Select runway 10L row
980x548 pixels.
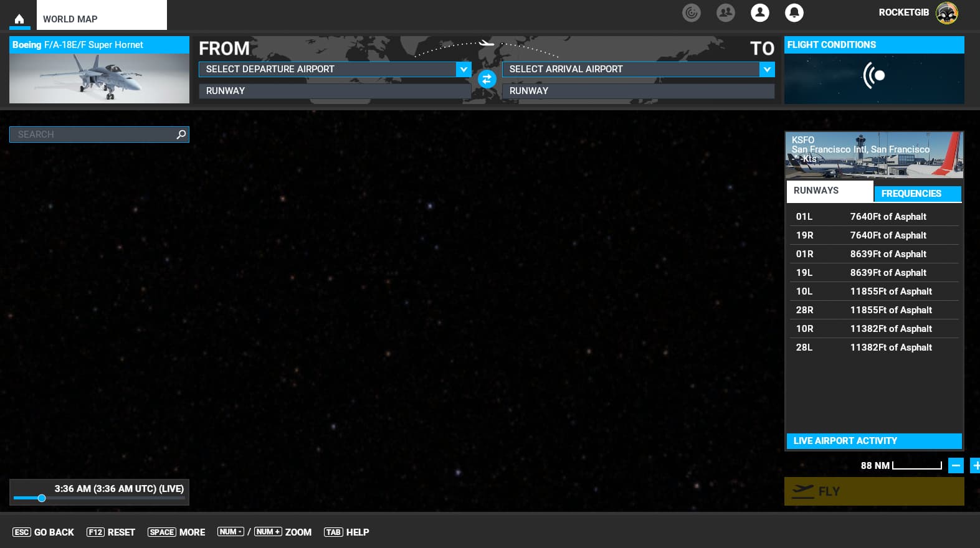[x=874, y=291]
